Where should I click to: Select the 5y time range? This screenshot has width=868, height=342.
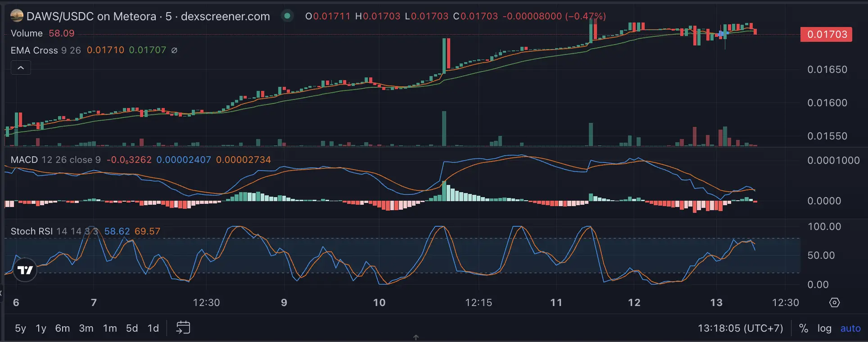click(x=21, y=328)
